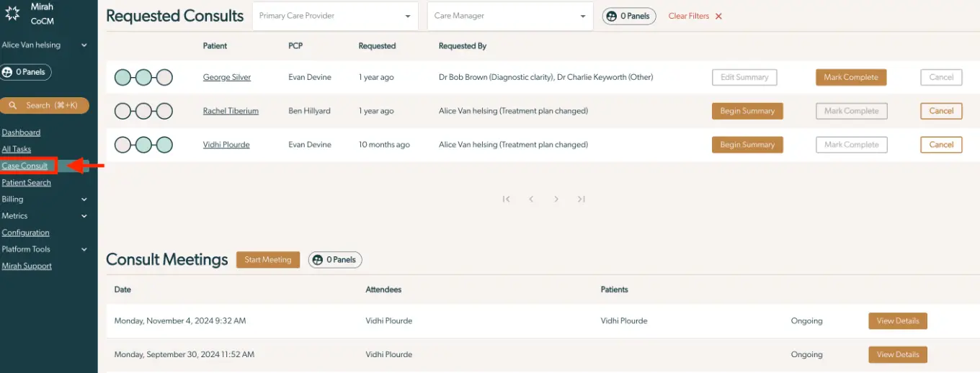Screen dimensions: 980x373
Task: Go to previous page arrow icon
Action: (x=531, y=199)
